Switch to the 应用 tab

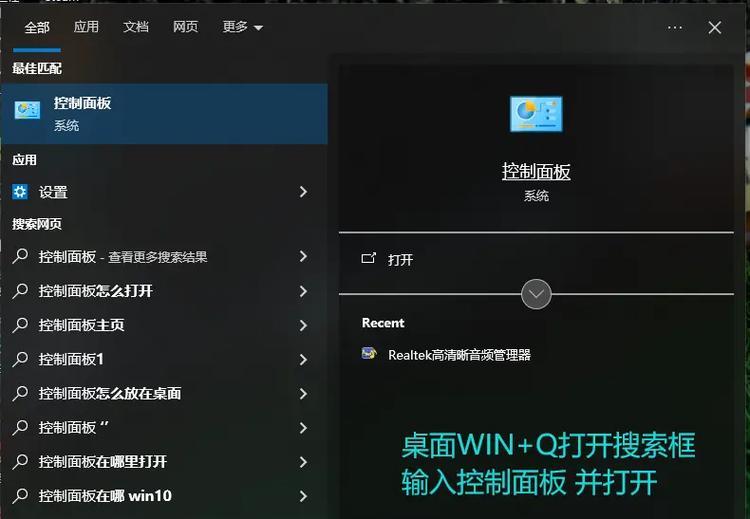(86, 27)
